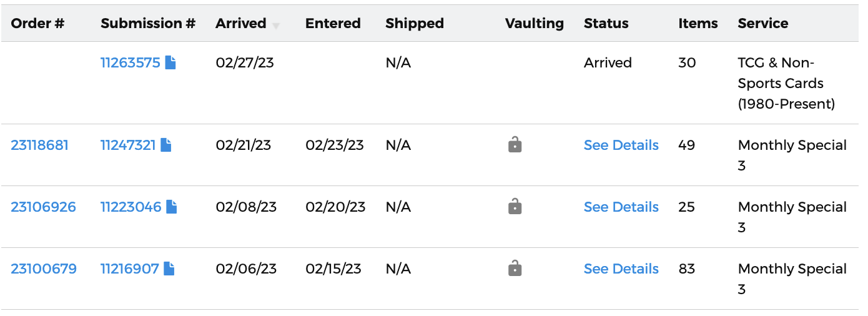Open document icon beside submission 11263575
The width and height of the screenshot is (868, 316).
tap(170, 62)
